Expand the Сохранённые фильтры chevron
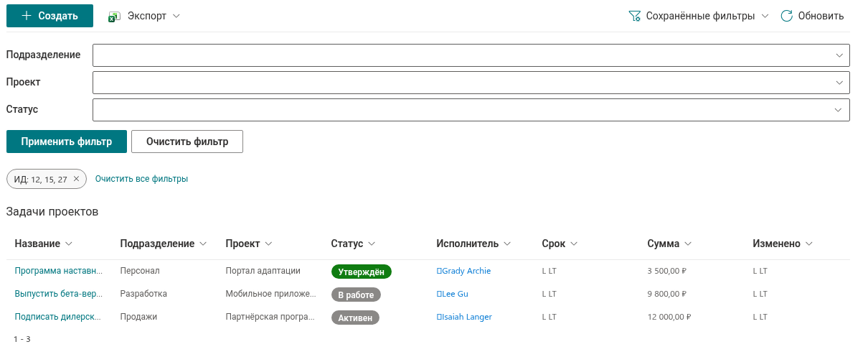The width and height of the screenshot is (868, 352). 765,16
